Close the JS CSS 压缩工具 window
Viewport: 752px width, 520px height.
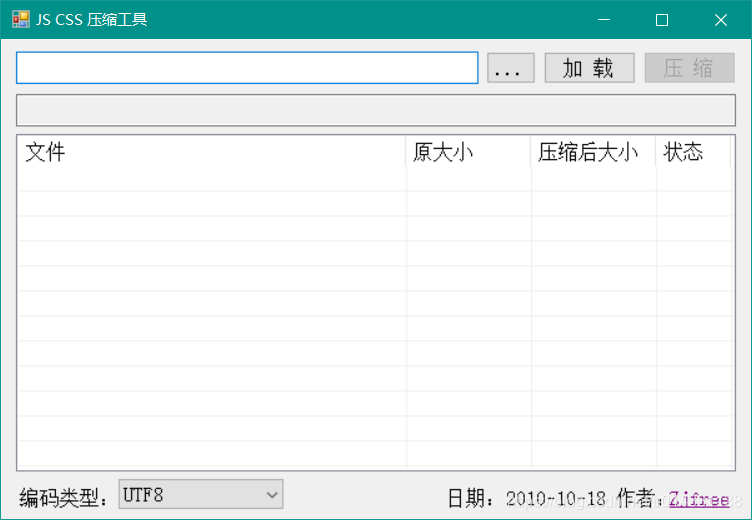(720, 20)
